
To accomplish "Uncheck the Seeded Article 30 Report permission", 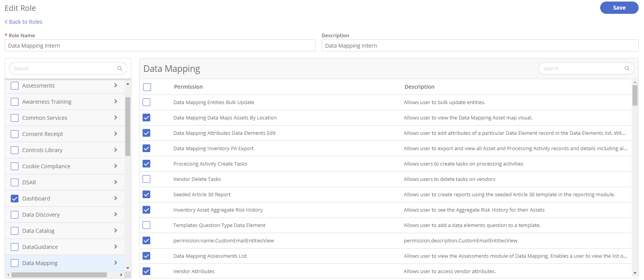I will point(146,194).
